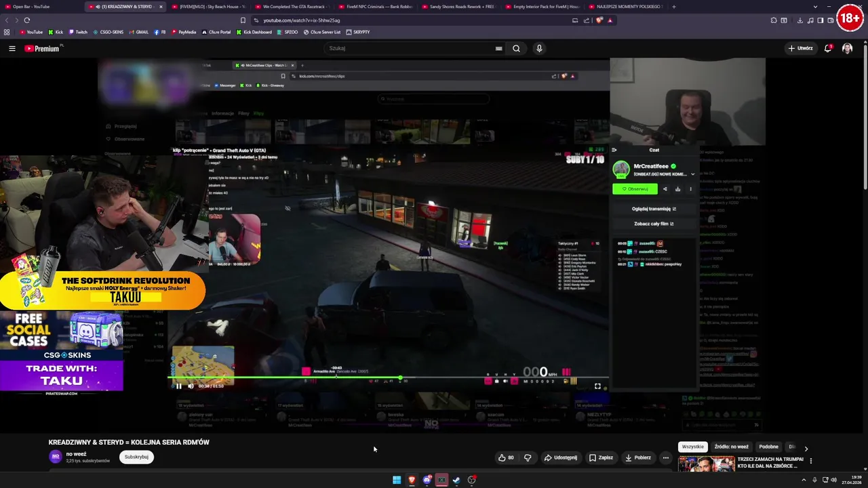Open the on-screen keyboard in the search box
The image size is (868, 488).
click(x=499, y=48)
